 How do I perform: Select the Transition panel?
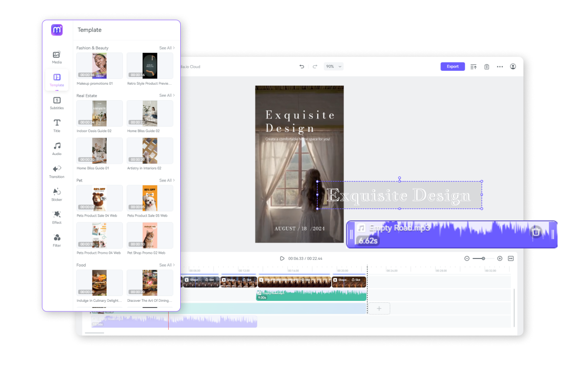[x=56, y=171]
